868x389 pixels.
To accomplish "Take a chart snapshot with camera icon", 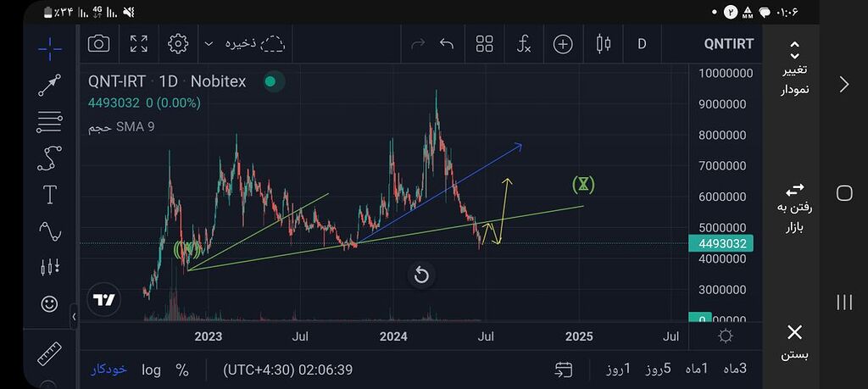I will [99, 44].
